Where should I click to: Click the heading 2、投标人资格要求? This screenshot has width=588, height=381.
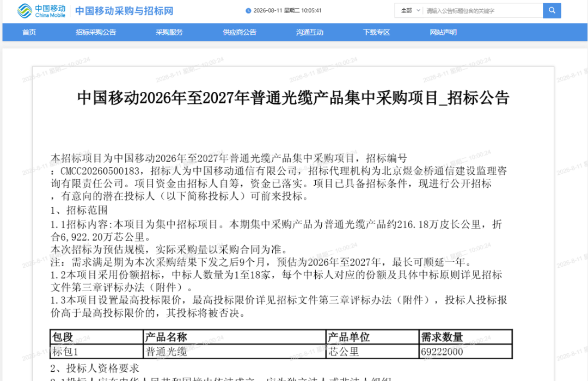(x=95, y=368)
